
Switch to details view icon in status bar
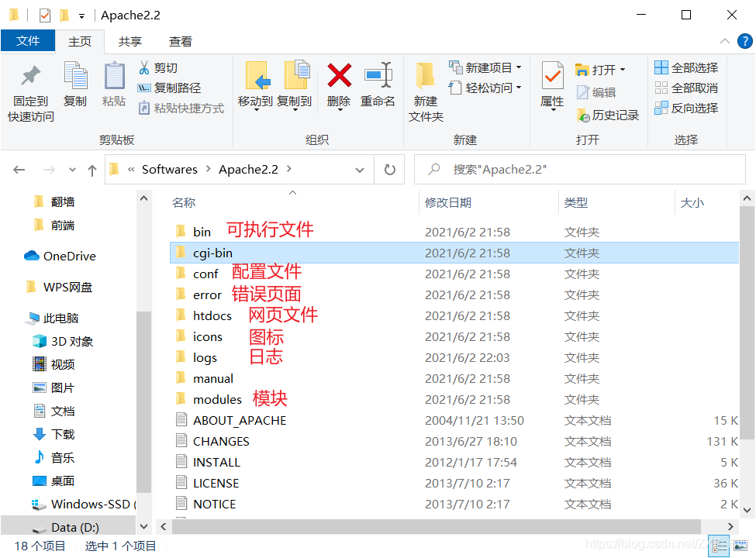coord(718,546)
